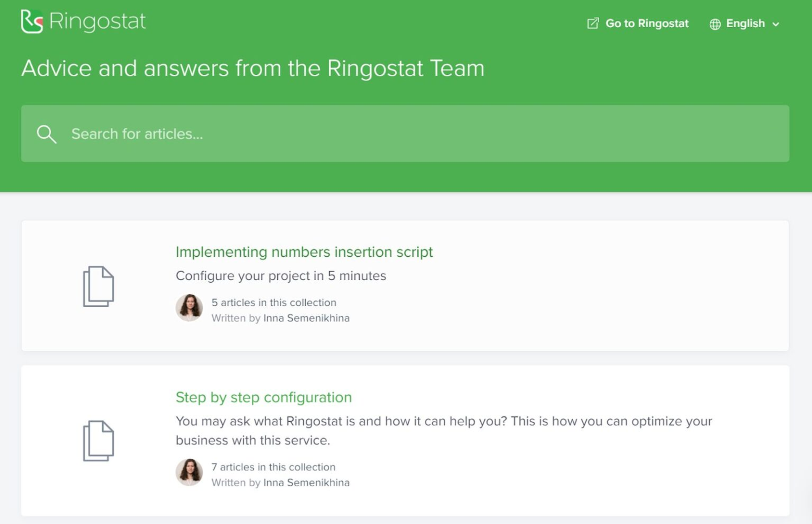Click 'Advice and answers from the Ringostat Team' heading
812x524 pixels.
(x=253, y=68)
